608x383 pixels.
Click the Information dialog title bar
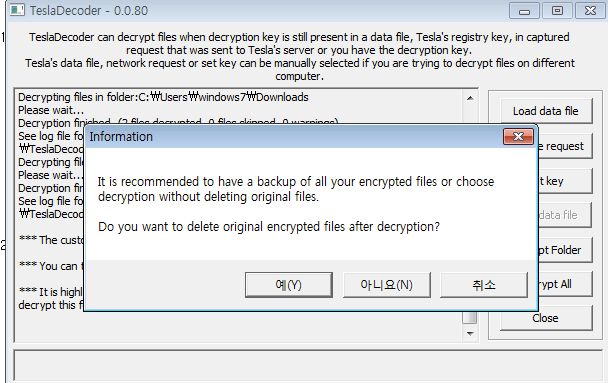point(294,136)
